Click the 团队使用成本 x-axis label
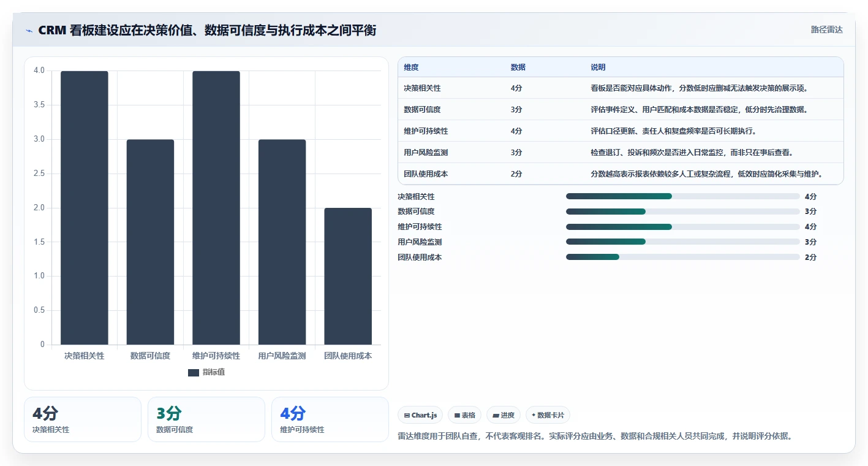 [348, 356]
